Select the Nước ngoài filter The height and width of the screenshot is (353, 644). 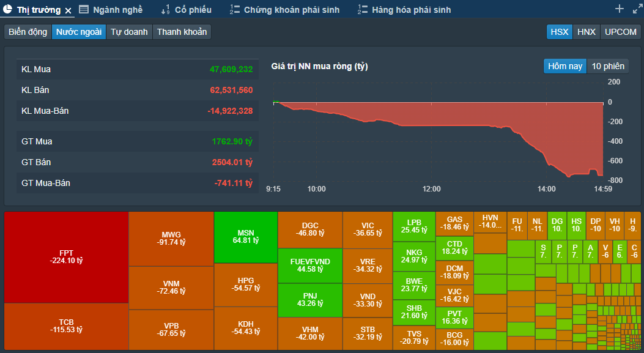(79, 32)
